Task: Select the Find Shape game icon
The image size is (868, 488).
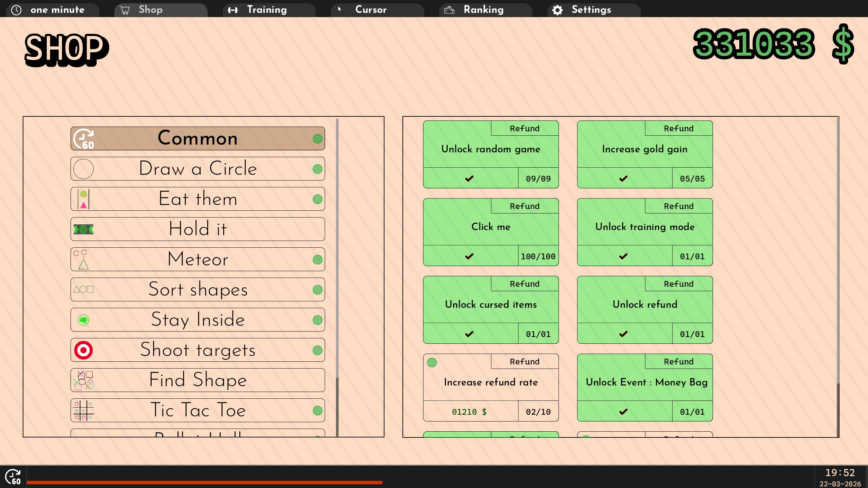Action: (83, 380)
